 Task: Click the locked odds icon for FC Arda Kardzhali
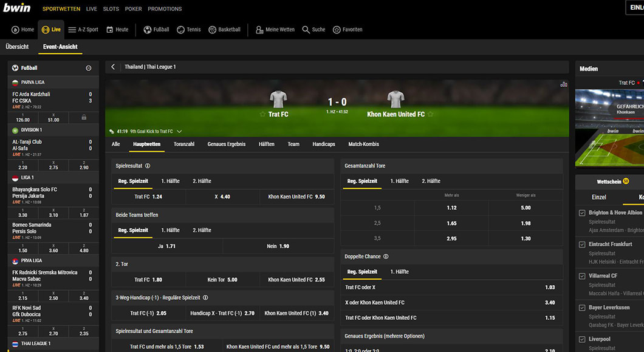click(x=84, y=117)
